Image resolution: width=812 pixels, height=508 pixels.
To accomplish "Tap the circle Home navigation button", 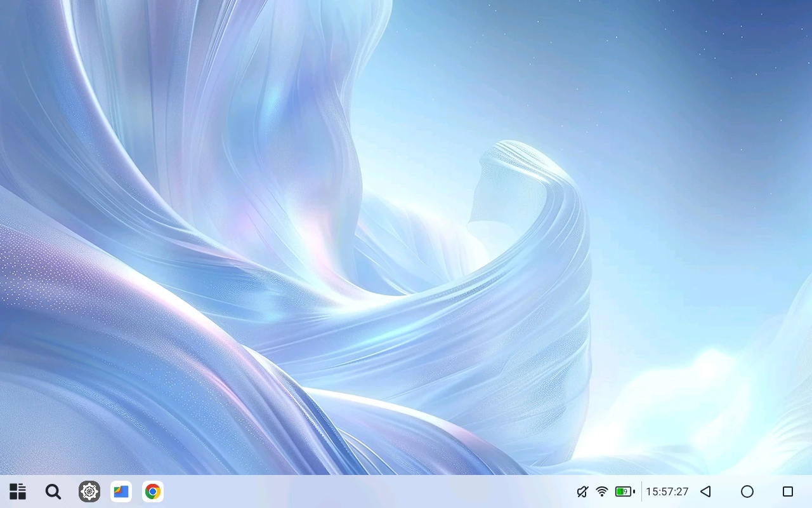I will 747,491.
